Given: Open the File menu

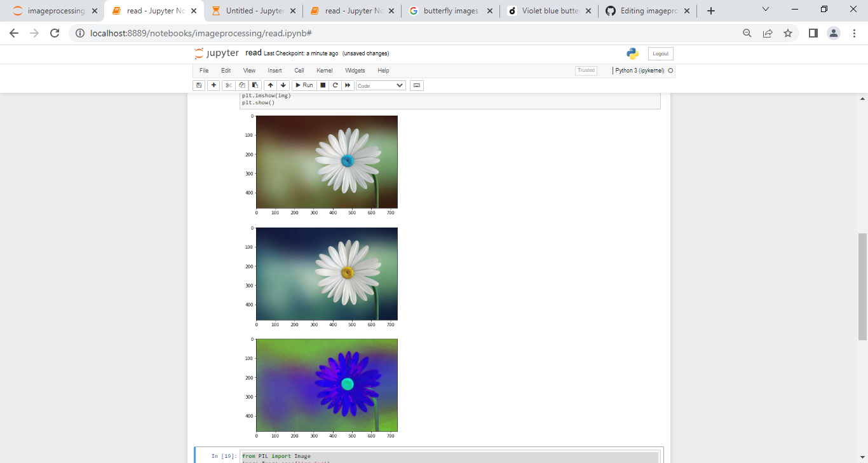Looking at the screenshot, I should [x=204, y=71].
